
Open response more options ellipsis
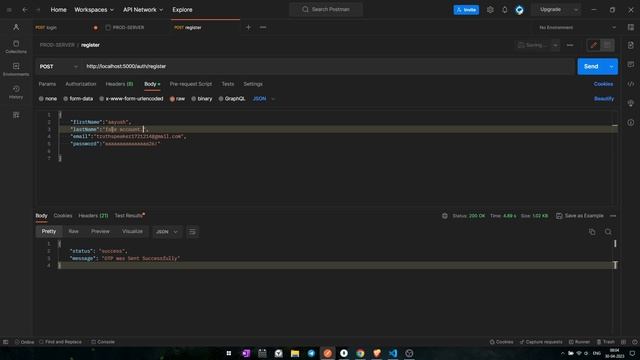(x=613, y=216)
